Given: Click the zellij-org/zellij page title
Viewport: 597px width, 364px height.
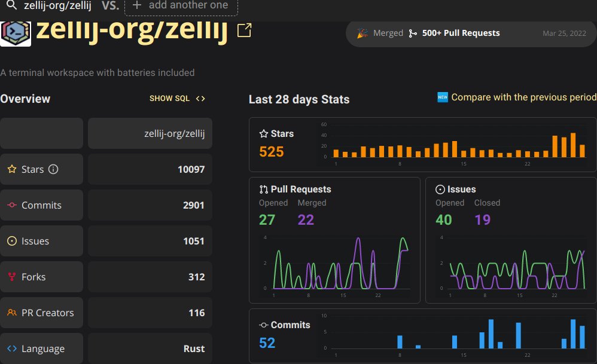Looking at the screenshot, I should click(132, 31).
